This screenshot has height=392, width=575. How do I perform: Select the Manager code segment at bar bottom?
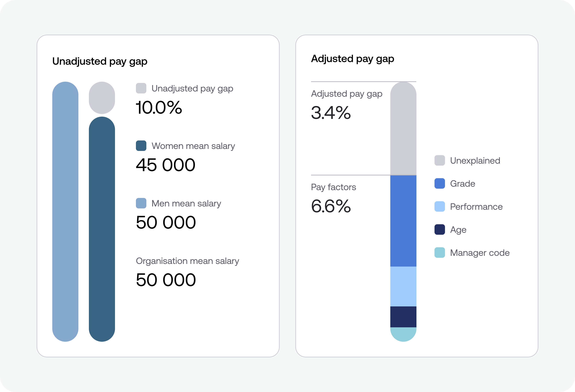[x=403, y=334]
